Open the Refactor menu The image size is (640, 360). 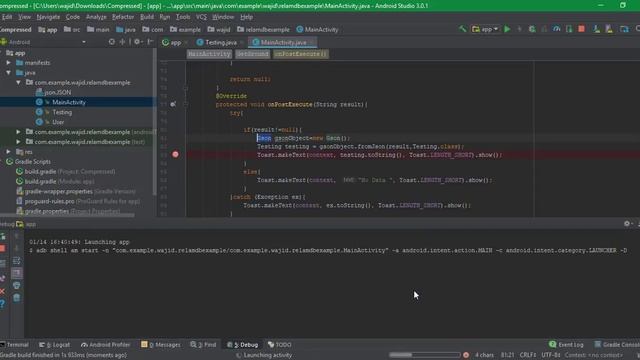[x=123, y=17]
